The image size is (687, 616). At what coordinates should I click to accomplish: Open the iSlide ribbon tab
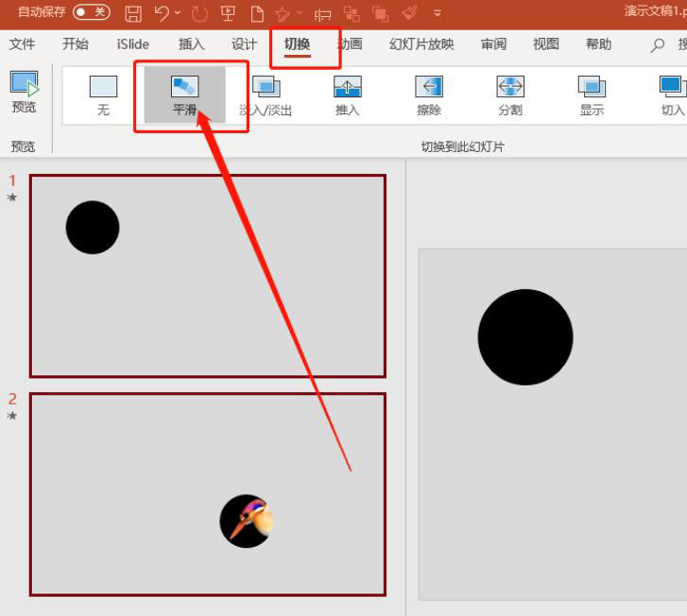[132, 44]
